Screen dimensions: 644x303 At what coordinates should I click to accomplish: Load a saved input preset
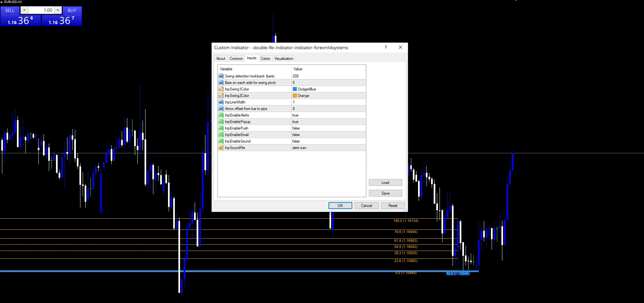click(385, 183)
